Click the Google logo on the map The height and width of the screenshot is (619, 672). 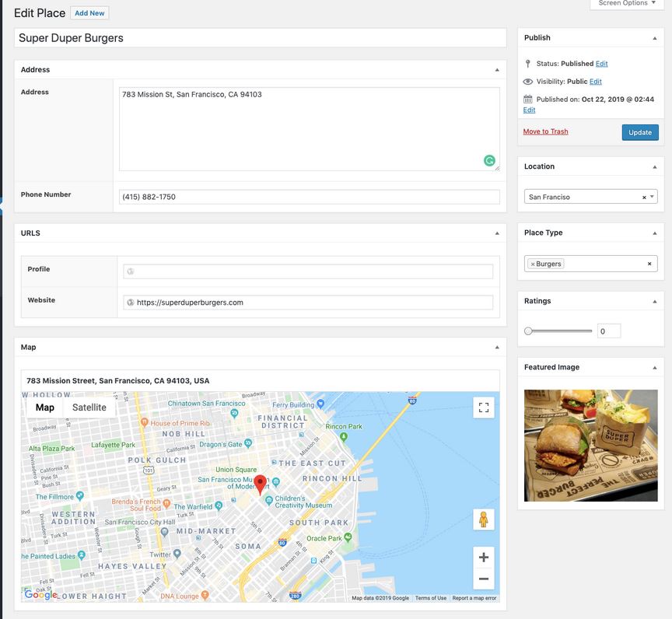40,594
